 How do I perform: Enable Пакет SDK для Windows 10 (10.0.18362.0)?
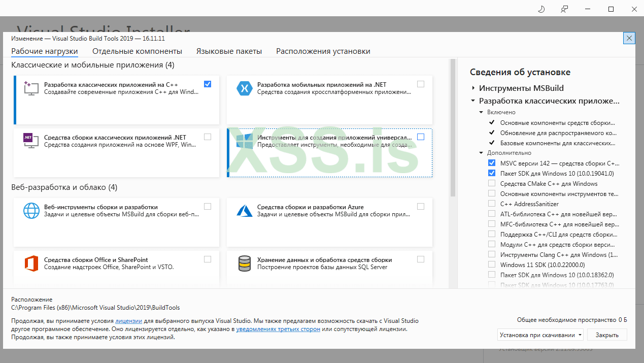coord(492,275)
